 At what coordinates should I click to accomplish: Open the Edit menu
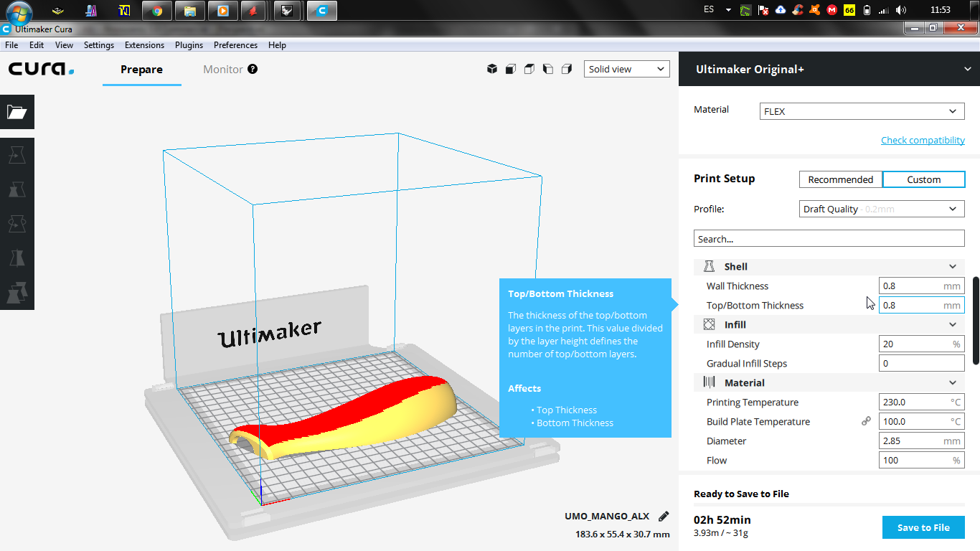tap(37, 44)
